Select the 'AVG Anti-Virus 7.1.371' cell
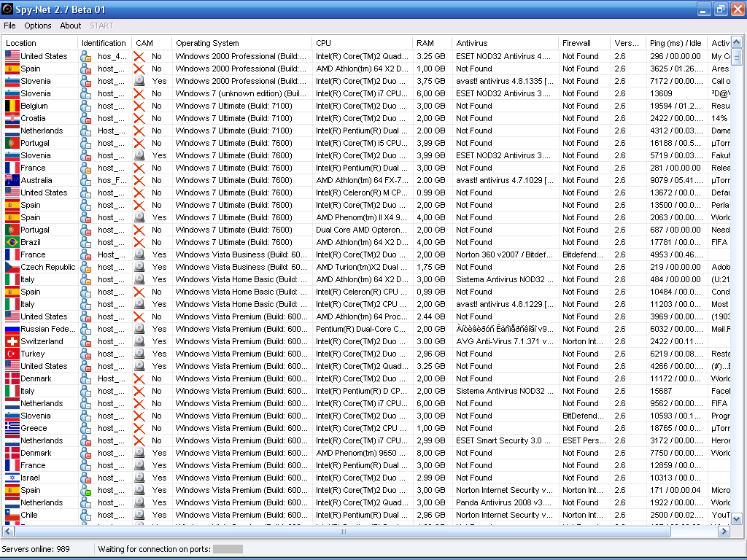 point(505,341)
